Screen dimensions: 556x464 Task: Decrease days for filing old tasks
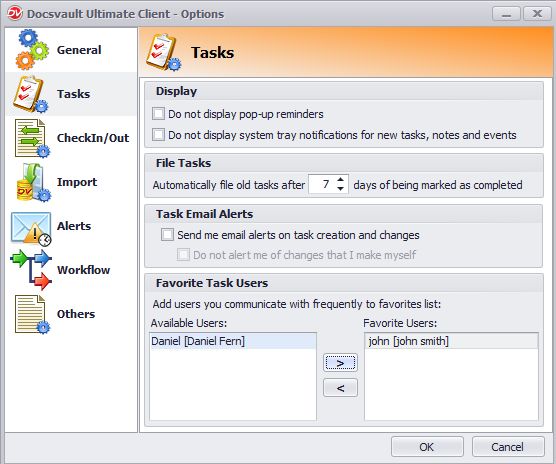click(340, 189)
